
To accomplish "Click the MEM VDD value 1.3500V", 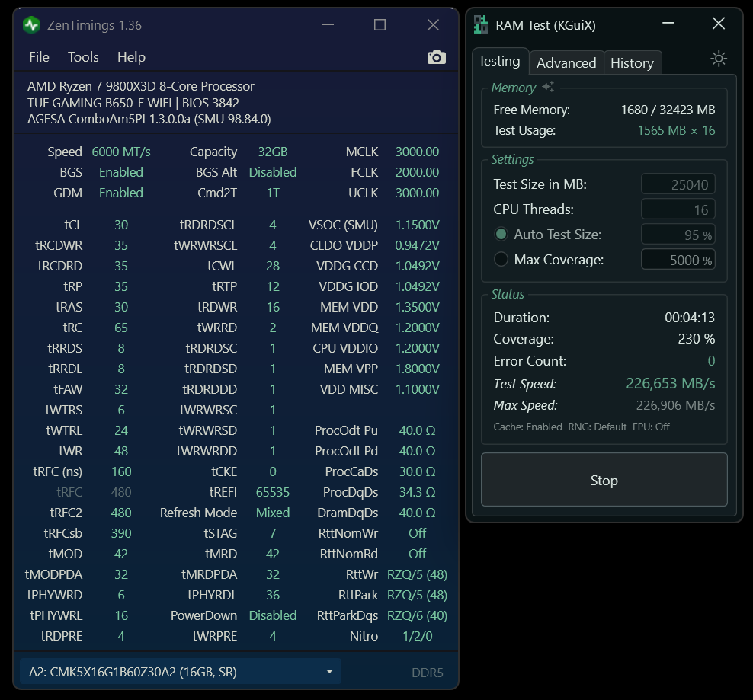I will (418, 307).
